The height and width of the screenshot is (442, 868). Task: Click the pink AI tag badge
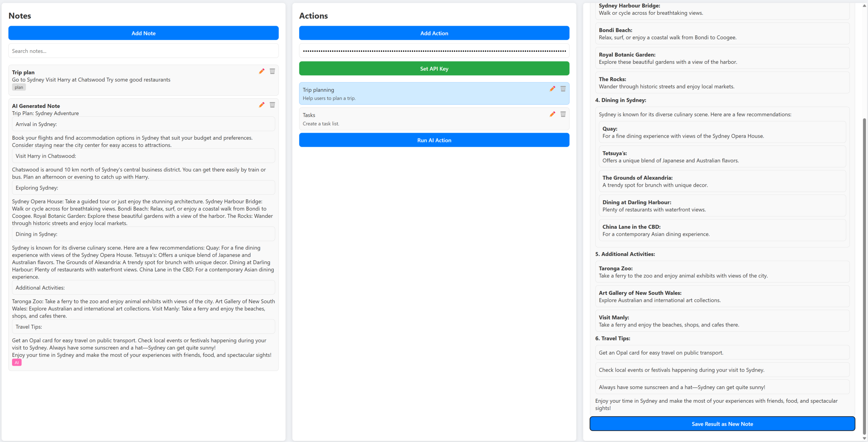tap(17, 362)
